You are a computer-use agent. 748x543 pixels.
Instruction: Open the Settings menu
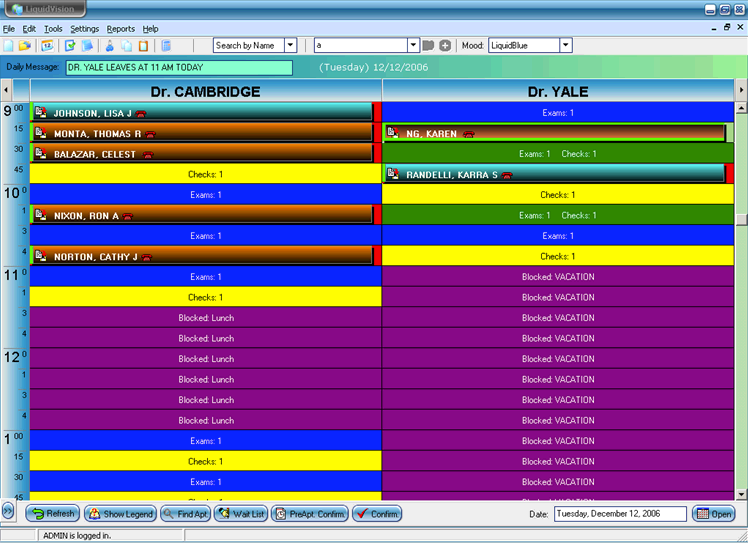85,29
